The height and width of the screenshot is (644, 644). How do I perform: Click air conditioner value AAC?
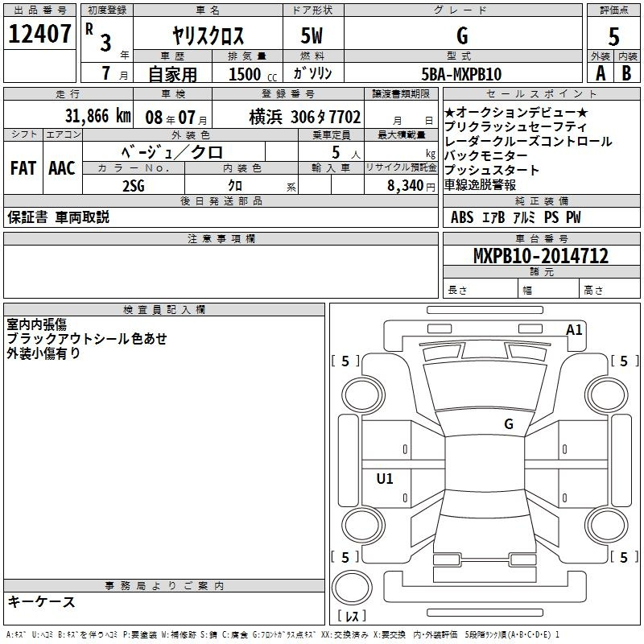pos(62,168)
